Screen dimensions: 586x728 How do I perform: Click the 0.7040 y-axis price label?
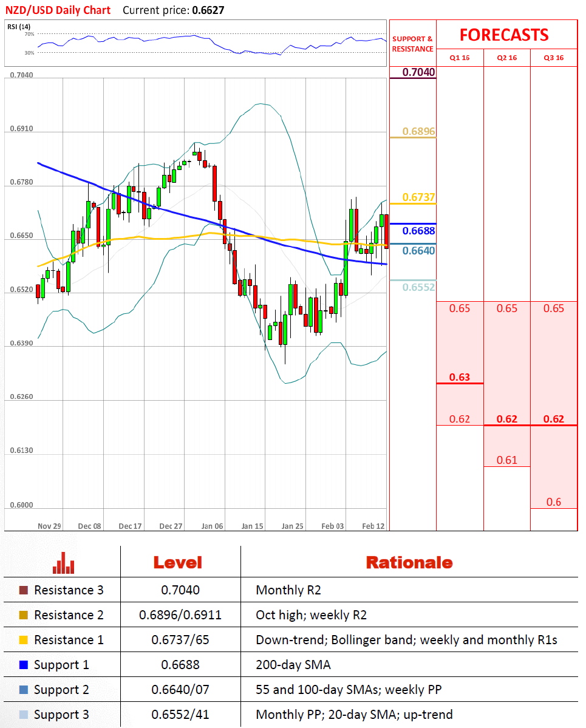tap(22, 75)
